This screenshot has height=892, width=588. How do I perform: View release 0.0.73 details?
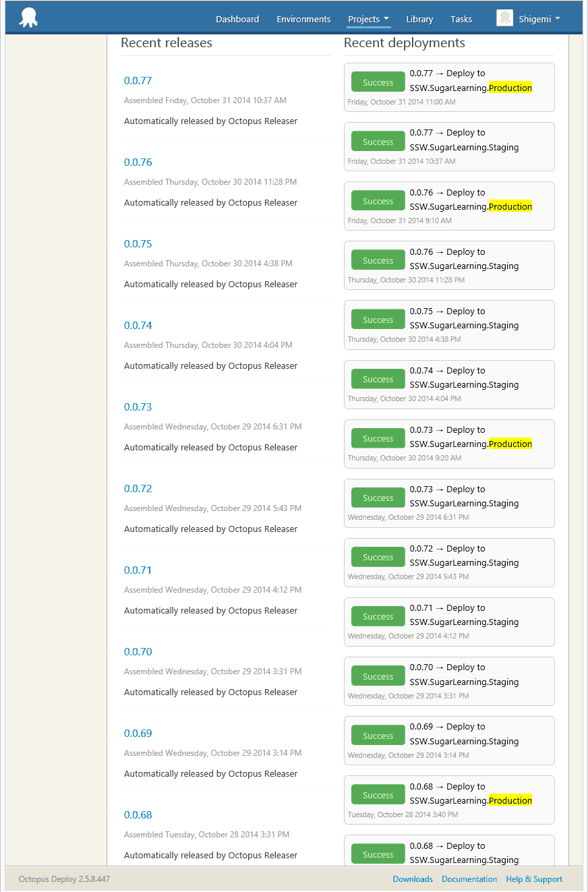(138, 407)
